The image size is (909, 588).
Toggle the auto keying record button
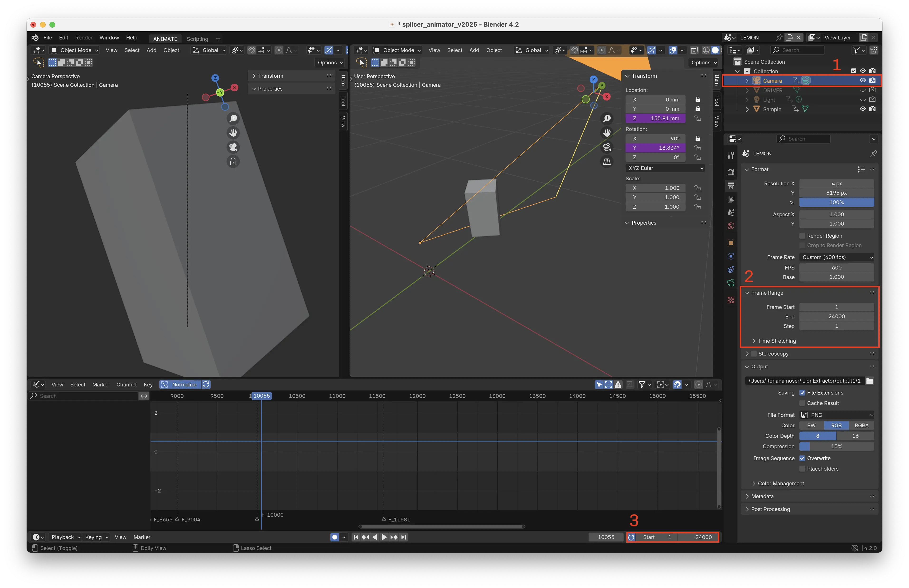pyautogui.click(x=334, y=537)
